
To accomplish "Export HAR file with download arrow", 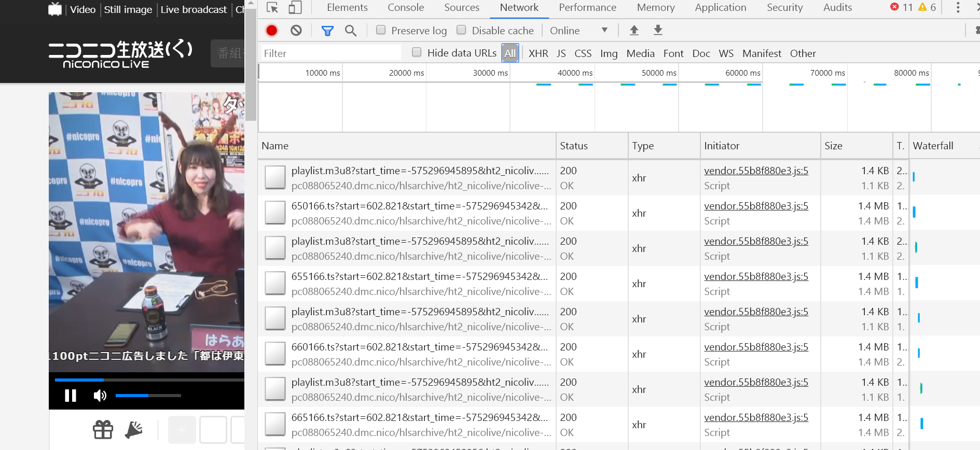I will pyautogui.click(x=658, y=30).
